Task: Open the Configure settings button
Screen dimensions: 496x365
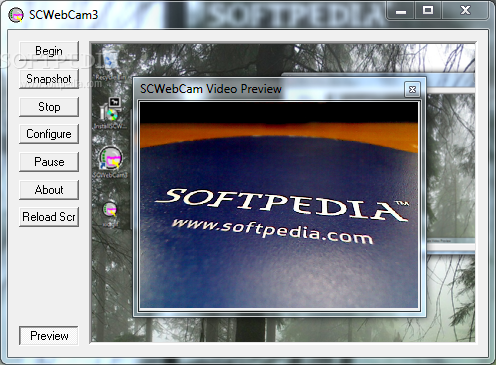Action: [49, 134]
